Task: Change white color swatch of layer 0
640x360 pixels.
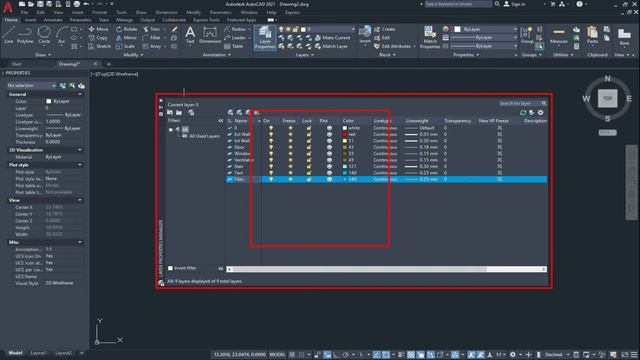Action: click(345, 128)
